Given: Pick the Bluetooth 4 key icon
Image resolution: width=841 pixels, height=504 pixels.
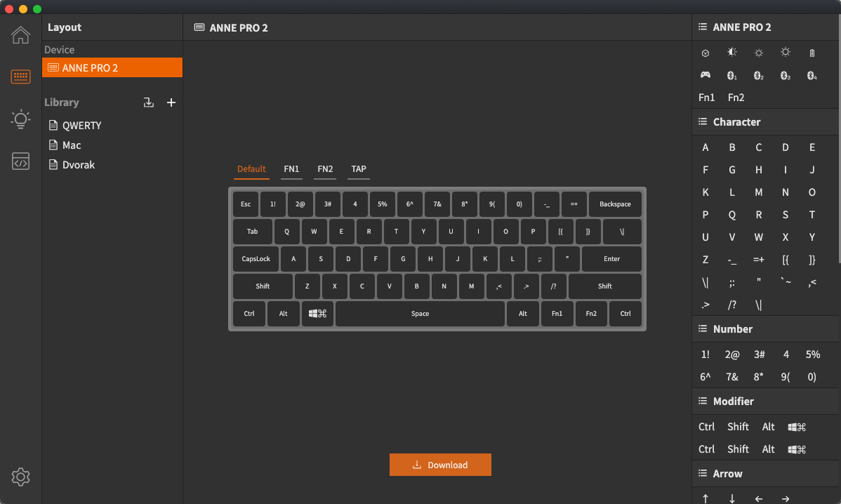Looking at the screenshot, I should [x=812, y=76].
